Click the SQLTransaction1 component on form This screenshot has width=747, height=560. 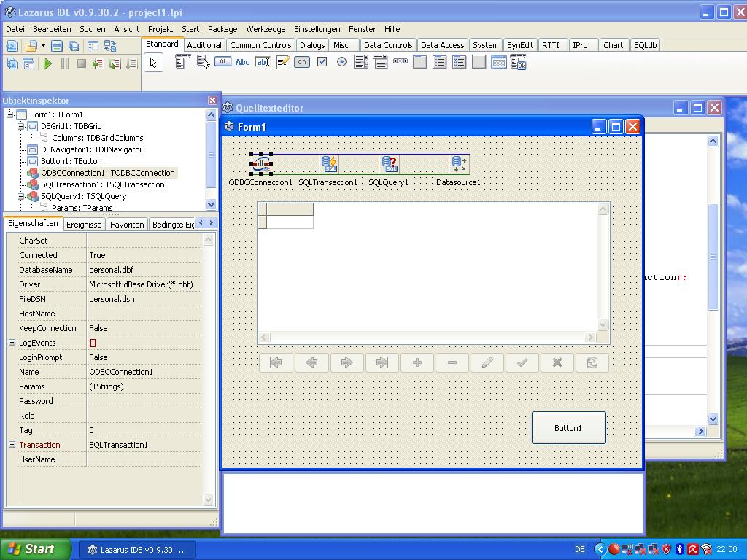(330, 164)
